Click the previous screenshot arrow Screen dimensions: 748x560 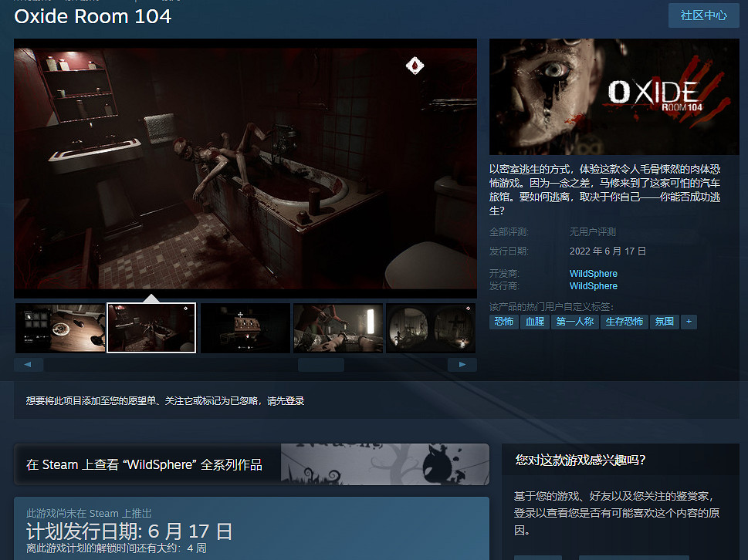click(27, 363)
